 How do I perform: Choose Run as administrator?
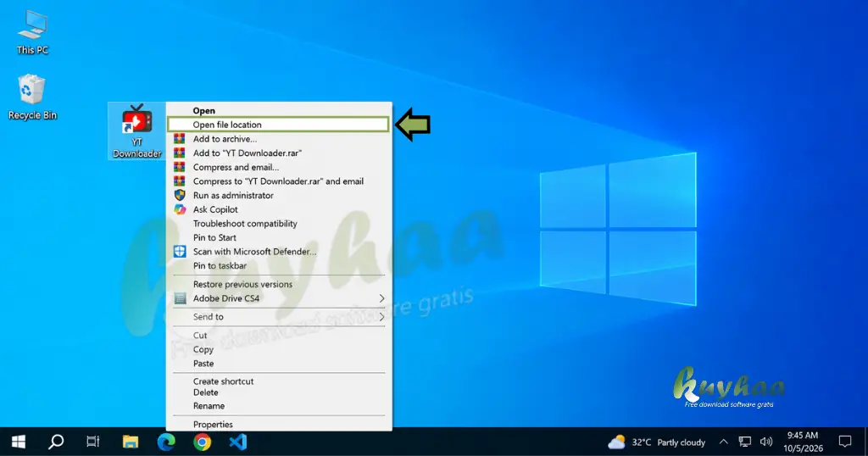[278, 195]
